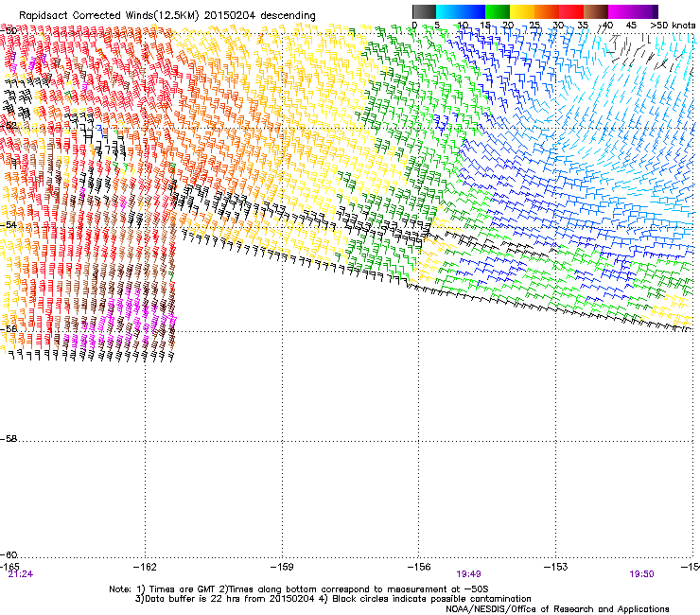Click the -156 longitude axis label
The image size is (700, 615).
point(419,567)
